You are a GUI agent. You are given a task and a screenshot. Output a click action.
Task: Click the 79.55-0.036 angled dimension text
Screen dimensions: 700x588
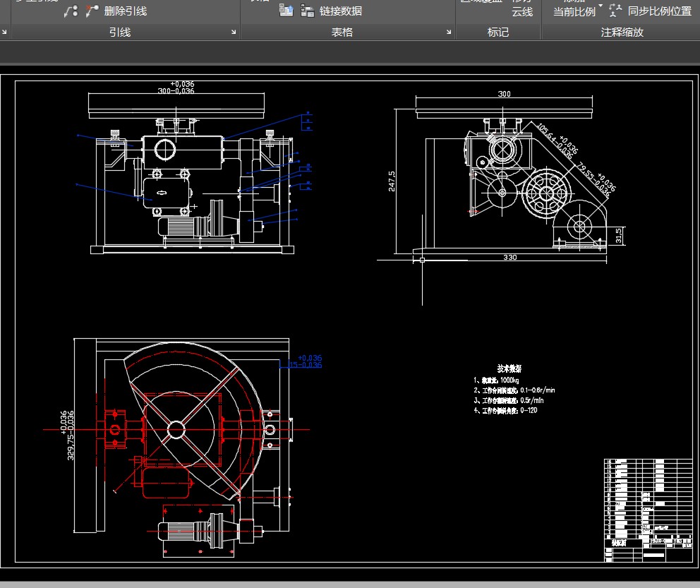[596, 179]
